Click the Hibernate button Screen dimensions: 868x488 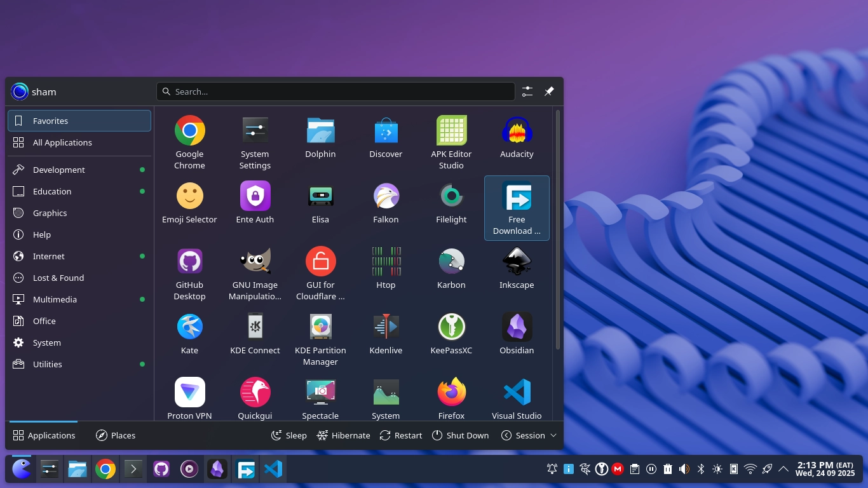344,435
